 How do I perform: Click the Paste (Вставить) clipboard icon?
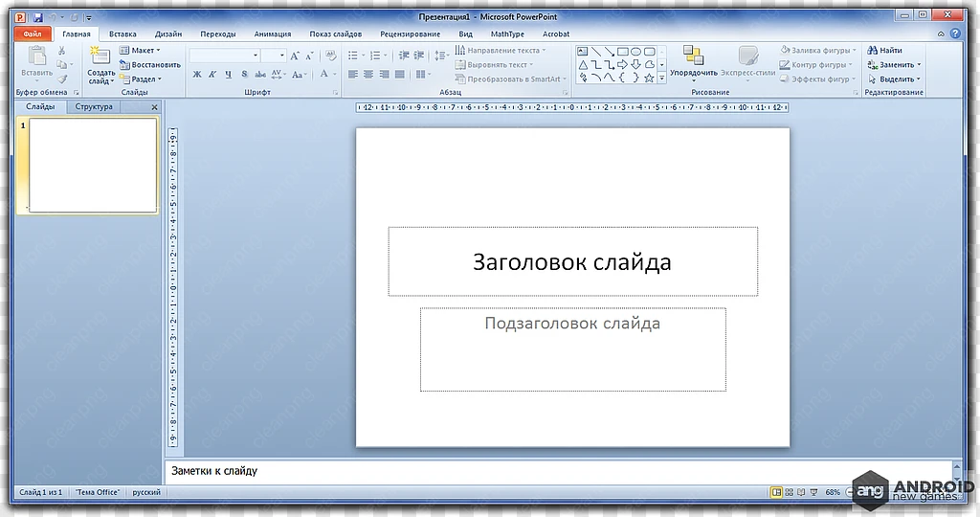[37, 56]
